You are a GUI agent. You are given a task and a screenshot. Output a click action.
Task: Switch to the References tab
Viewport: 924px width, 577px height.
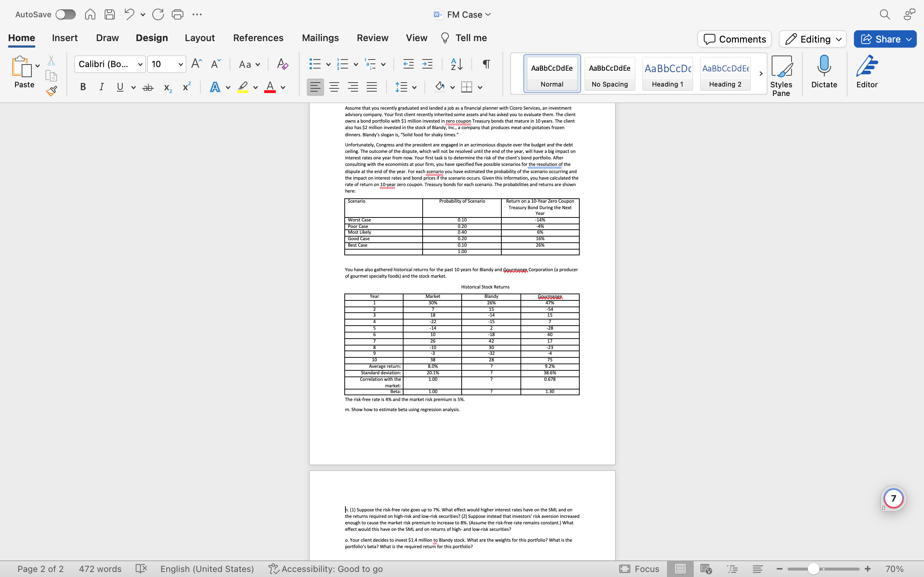258,38
